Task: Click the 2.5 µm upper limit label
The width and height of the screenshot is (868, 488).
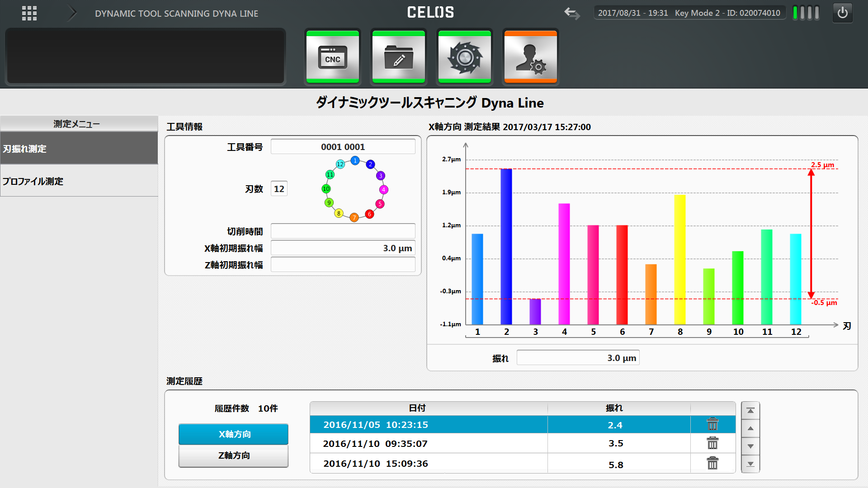Action: coord(822,164)
